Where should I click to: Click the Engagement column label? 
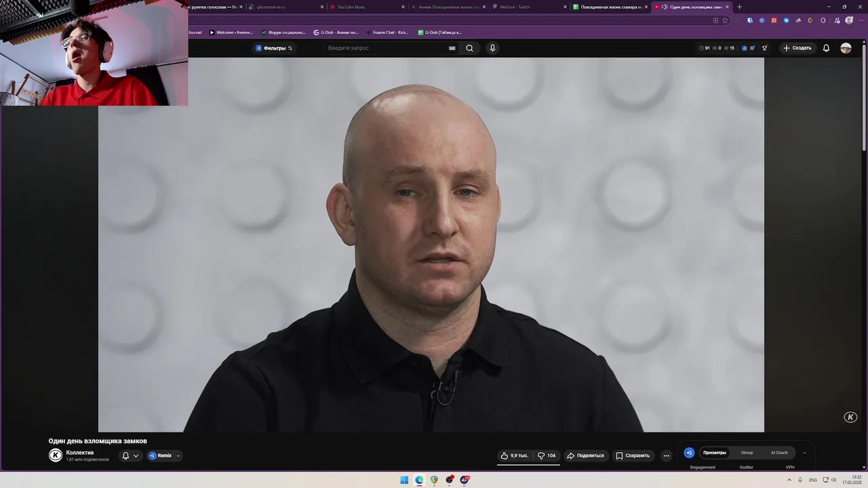(x=703, y=467)
